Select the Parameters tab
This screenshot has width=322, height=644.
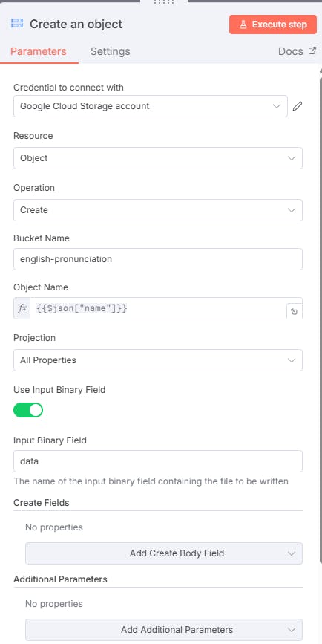click(38, 51)
